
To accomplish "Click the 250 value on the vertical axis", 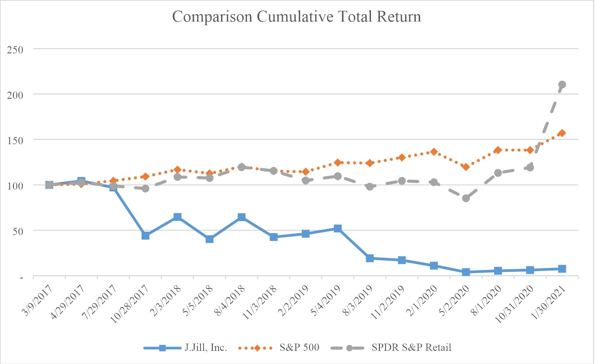I will point(15,50).
